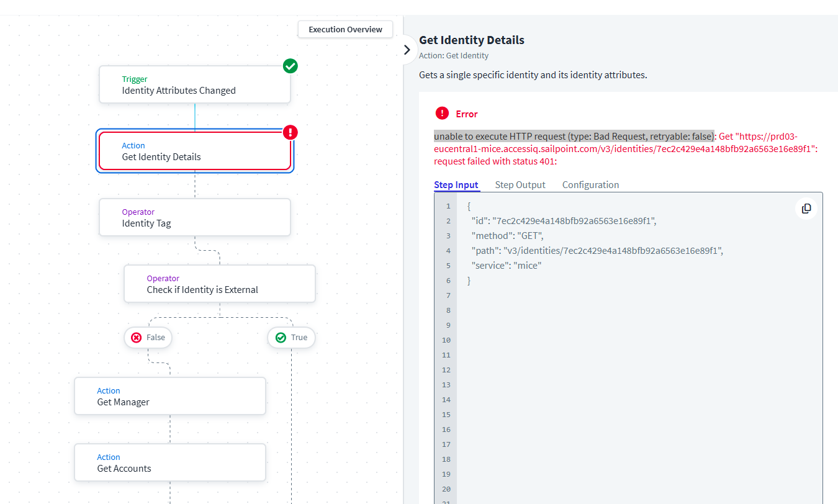This screenshot has width=838, height=504.
Task: Click the green check icon on True branch
Action: click(281, 338)
